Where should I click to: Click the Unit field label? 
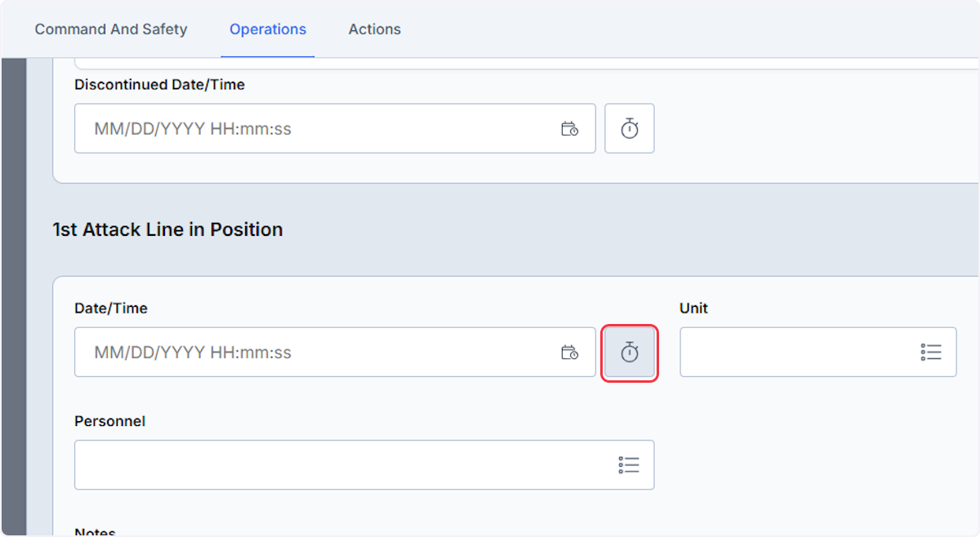(693, 308)
